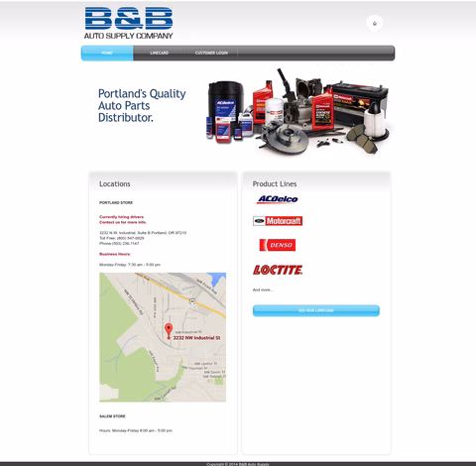This screenshot has width=476, height=466.
Task: Open the Portland store map
Action: (163, 337)
